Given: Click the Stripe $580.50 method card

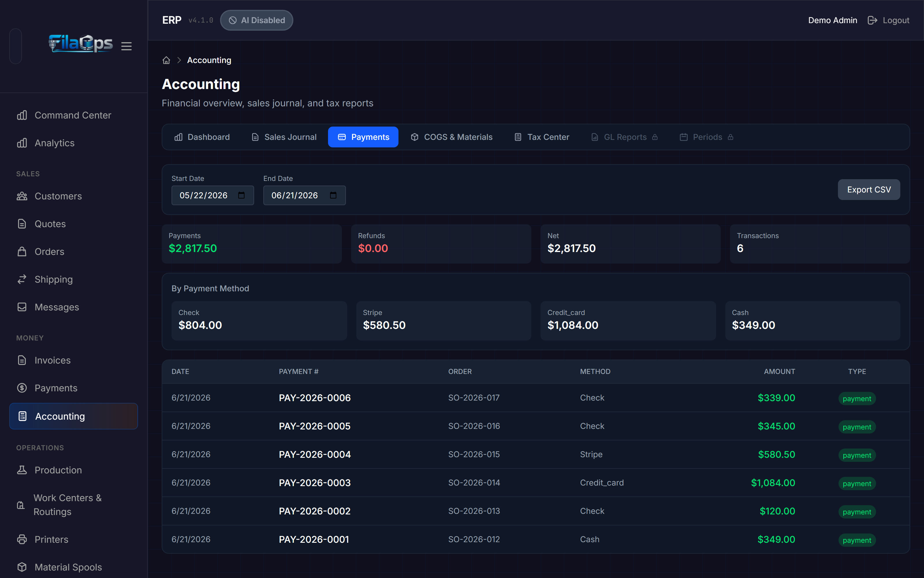Looking at the screenshot, I should point(443,320).
